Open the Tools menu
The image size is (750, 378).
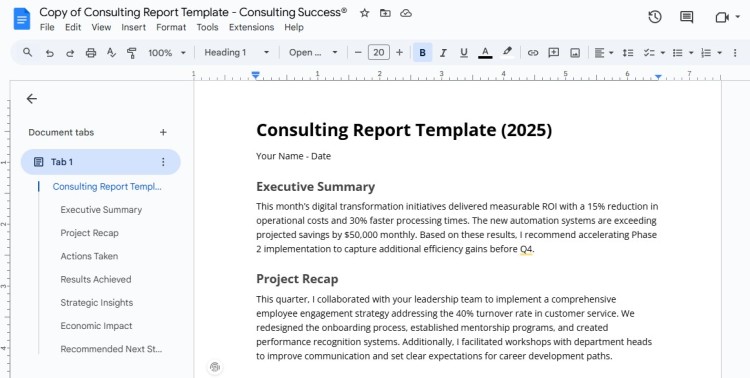207,27
